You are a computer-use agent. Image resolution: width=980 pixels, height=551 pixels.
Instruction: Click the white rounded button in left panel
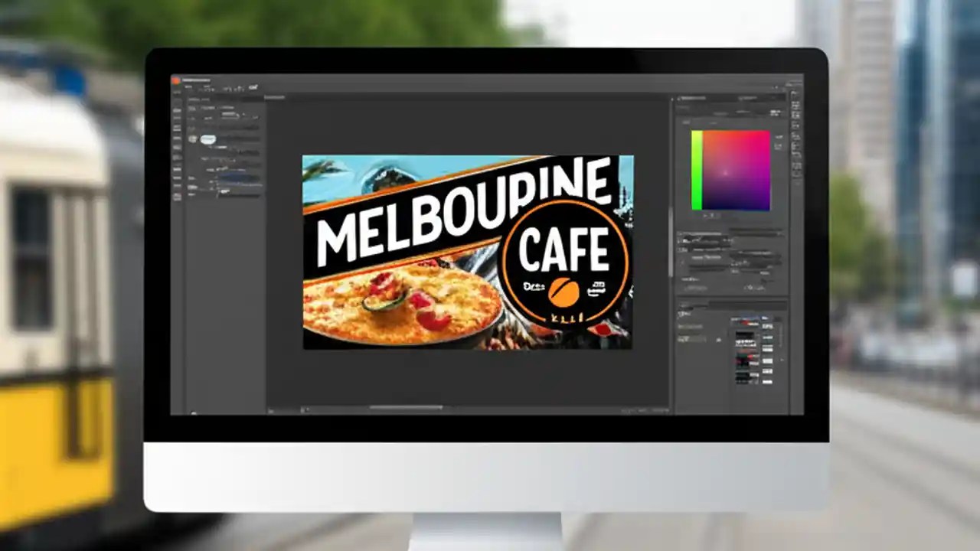207,140
